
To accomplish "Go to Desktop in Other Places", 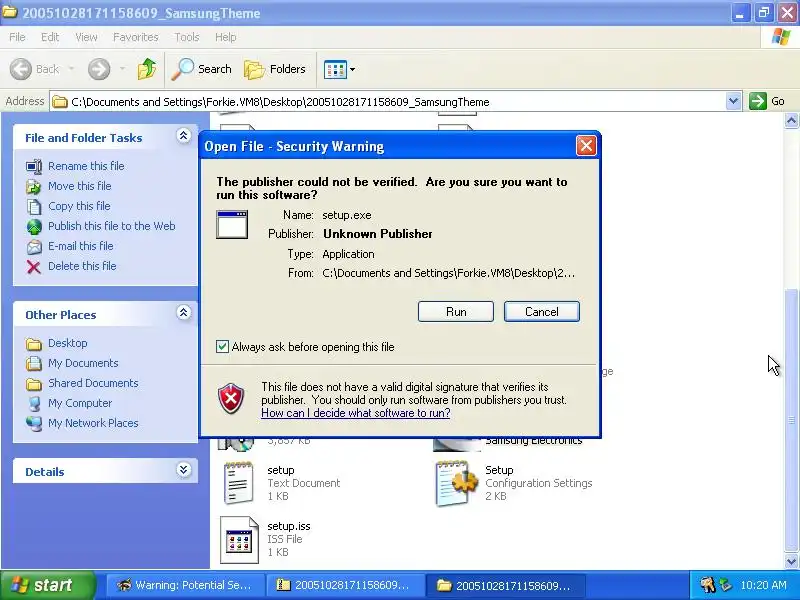I will (67, 343).
